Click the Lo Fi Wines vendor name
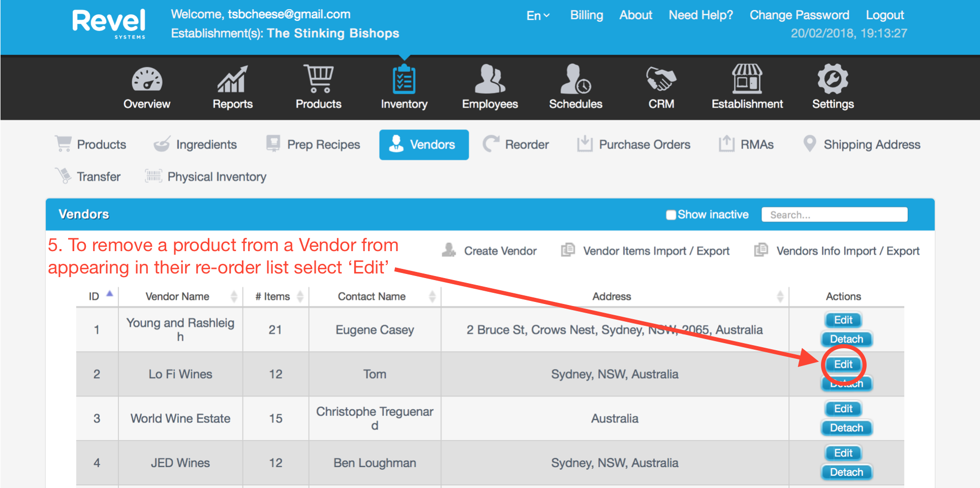The height and width of the screenshot is (488, 980). point(180,374)
